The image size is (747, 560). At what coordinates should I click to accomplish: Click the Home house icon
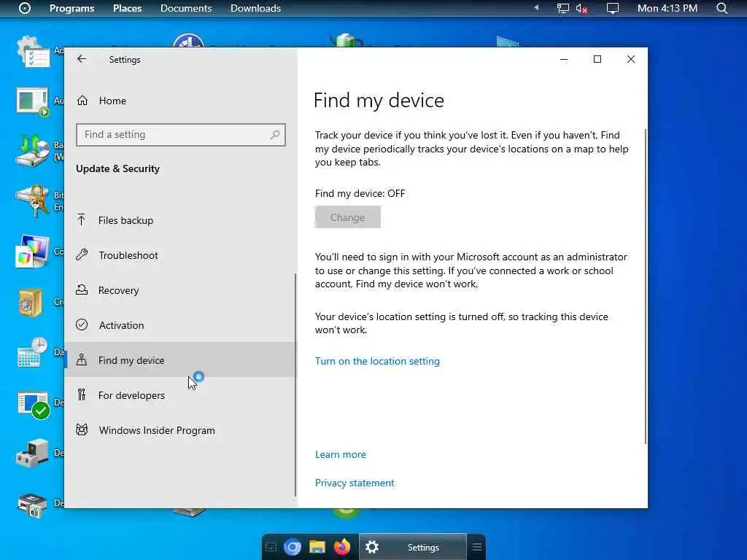tap(82, 101)
